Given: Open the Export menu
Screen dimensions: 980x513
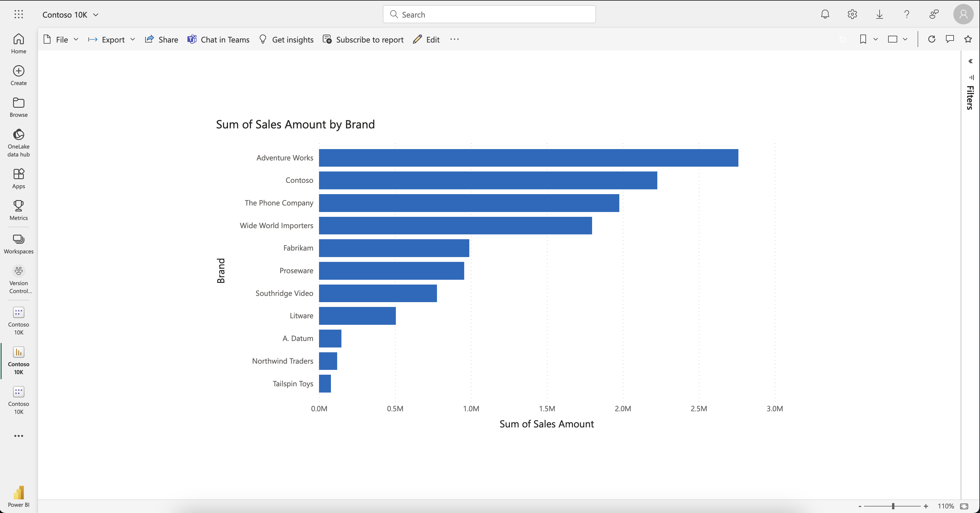Looking at the screenshot, I should (111, 40).
